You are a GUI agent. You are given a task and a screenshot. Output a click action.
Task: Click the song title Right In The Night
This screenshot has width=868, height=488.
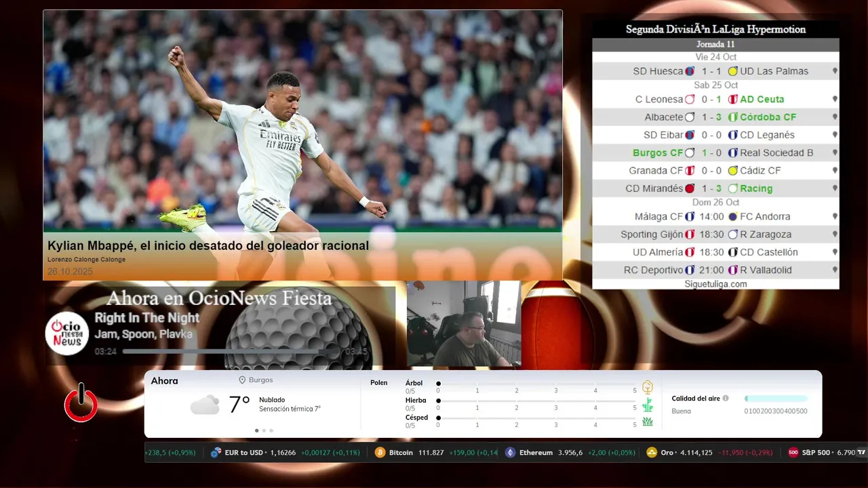[147, 318]
